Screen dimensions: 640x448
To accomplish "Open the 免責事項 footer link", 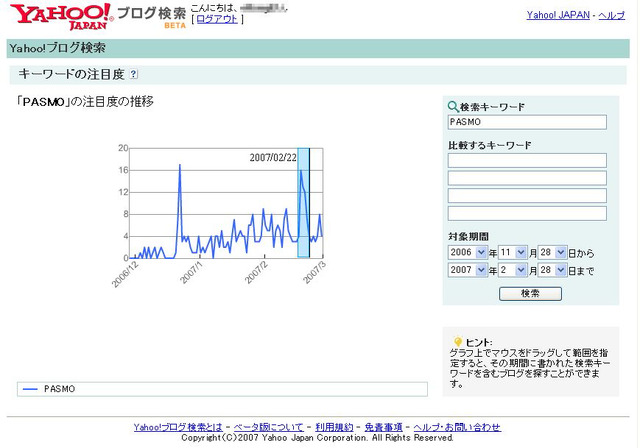I will point(383,427).
